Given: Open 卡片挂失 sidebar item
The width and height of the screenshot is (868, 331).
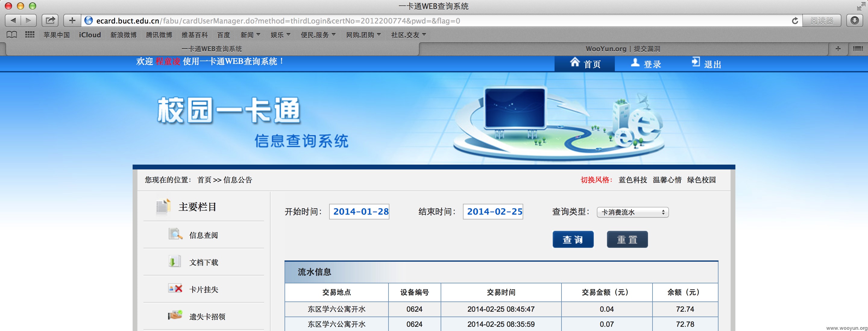Looking at the screenshot, I should point(203,289).
